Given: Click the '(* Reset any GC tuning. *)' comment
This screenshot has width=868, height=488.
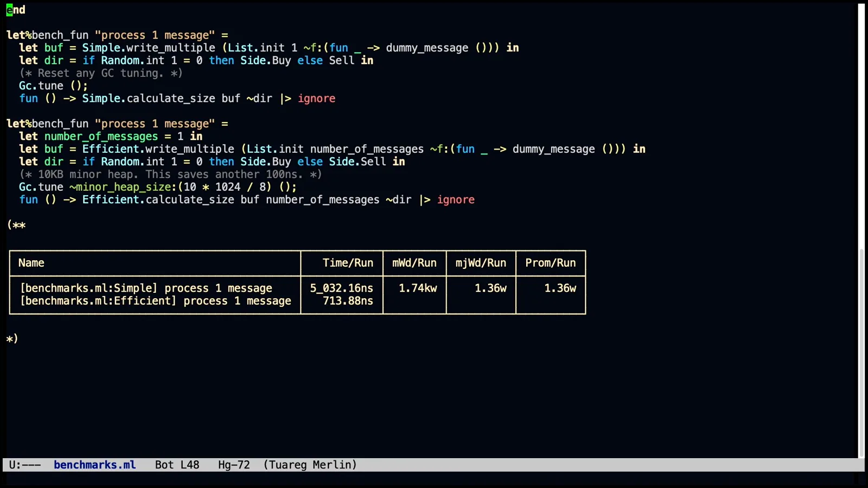Looking at the screenshot, I should coord(101,73).
